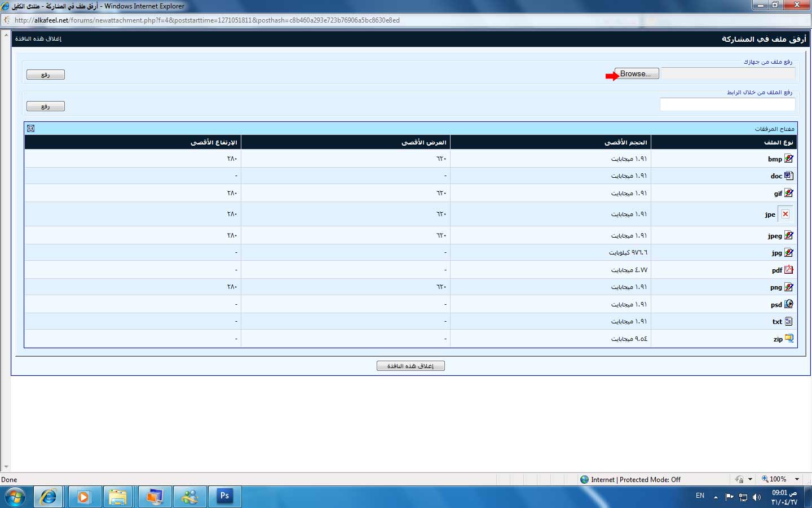Click the txt file type icon

[x=788, y=322]
